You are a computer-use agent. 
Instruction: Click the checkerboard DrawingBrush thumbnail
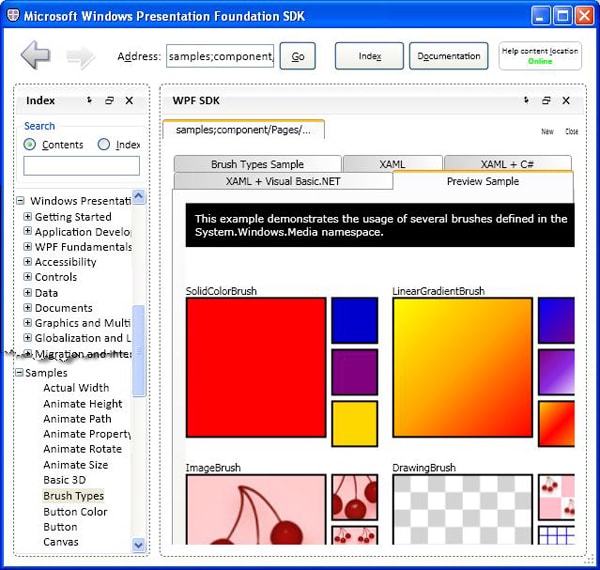463,509
